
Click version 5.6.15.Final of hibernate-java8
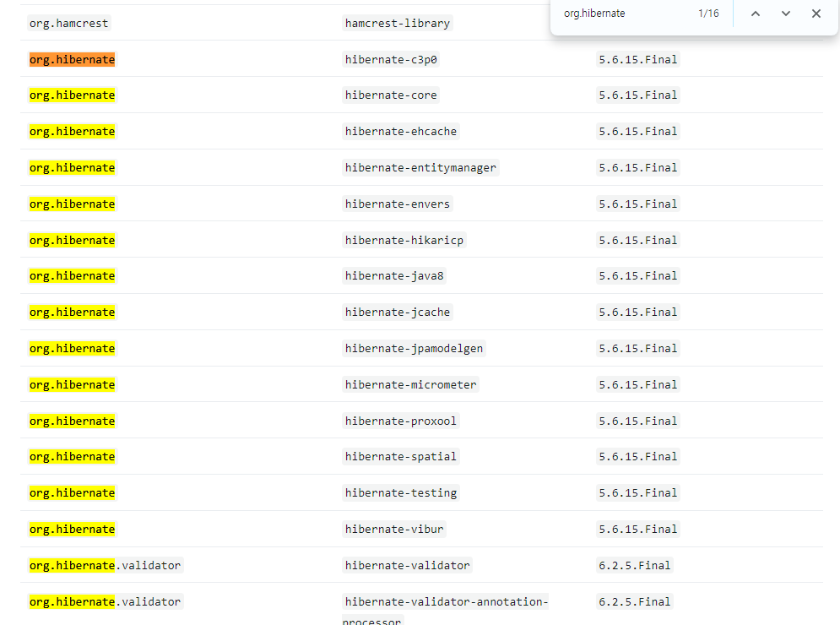tap(638, 275)
